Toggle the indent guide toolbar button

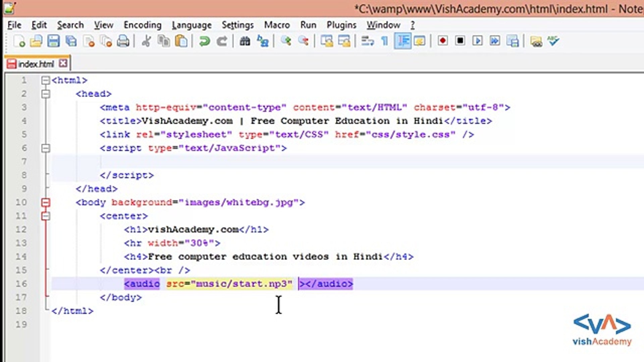tap(402, 41)
